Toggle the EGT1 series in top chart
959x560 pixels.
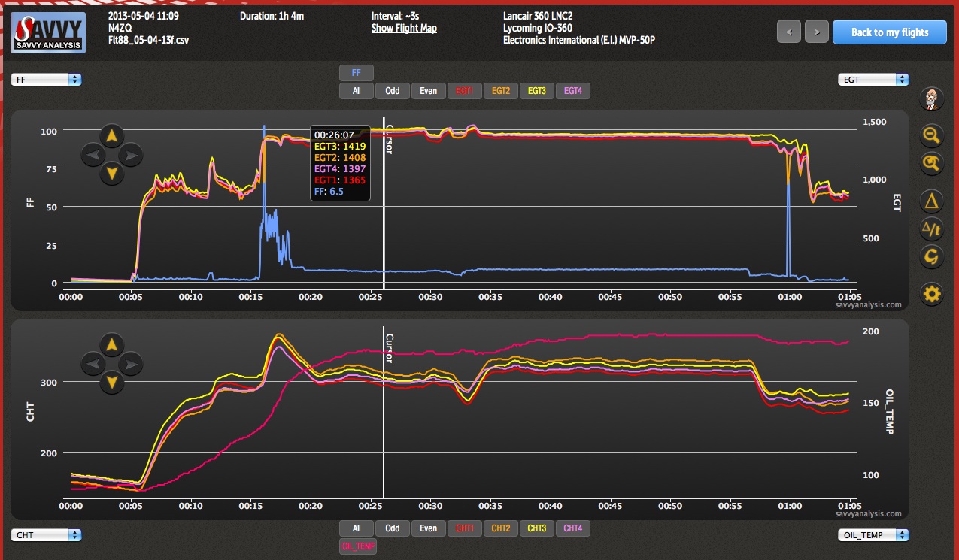(464, 91)
